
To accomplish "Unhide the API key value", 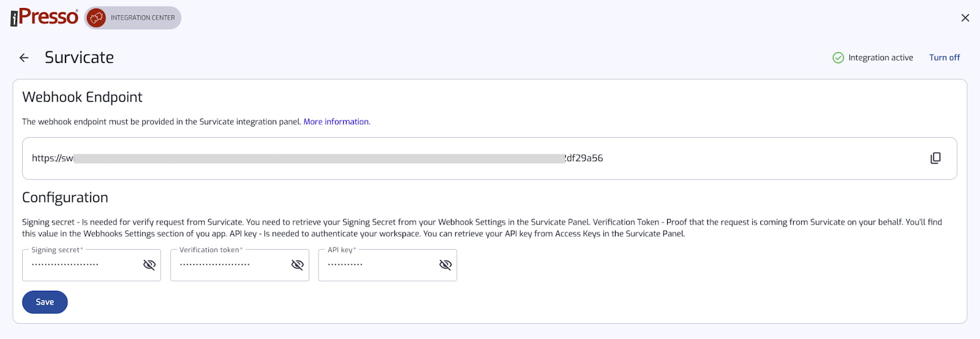I will (445, 264).
